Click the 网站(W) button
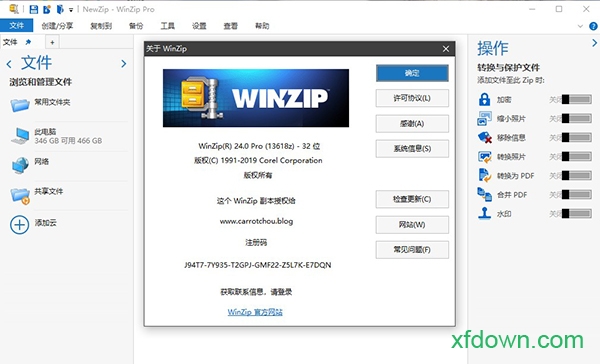The width and height of the screenshot is (600, 364). point(412,225)
